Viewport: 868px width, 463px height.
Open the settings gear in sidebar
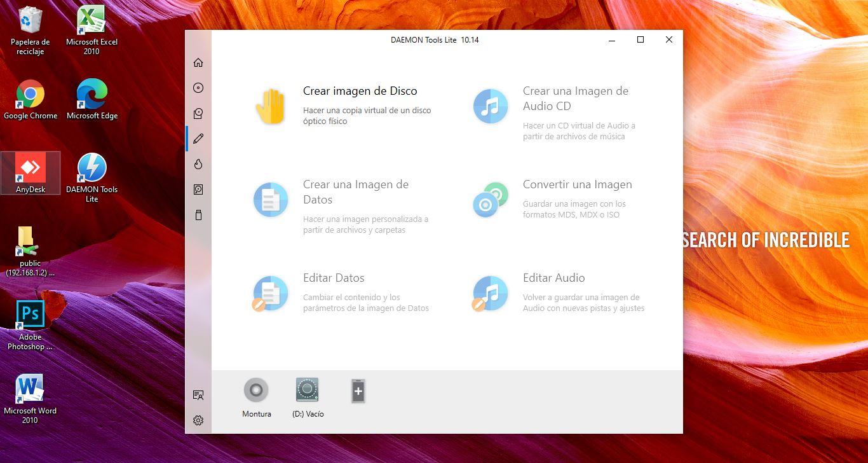pyautogui.click(x=198, y=420)
